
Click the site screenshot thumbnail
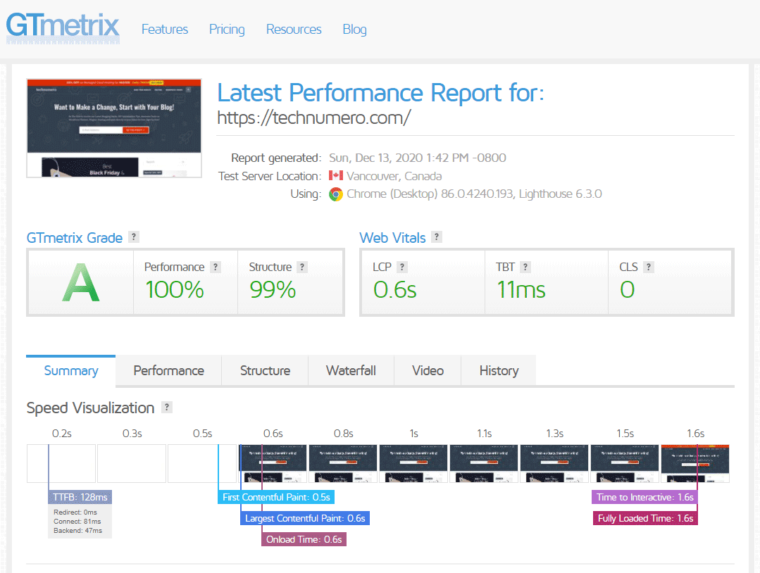[112, 128]
